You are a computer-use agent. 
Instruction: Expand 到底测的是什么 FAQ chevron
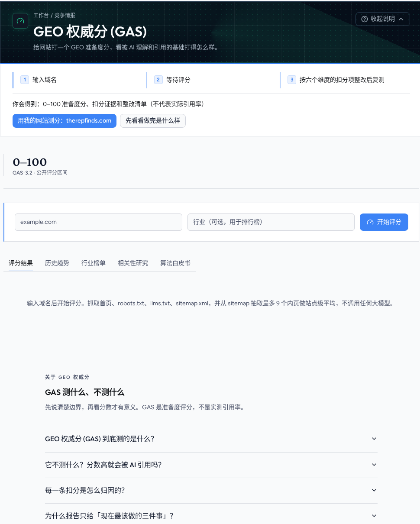[x=374, y=439]
